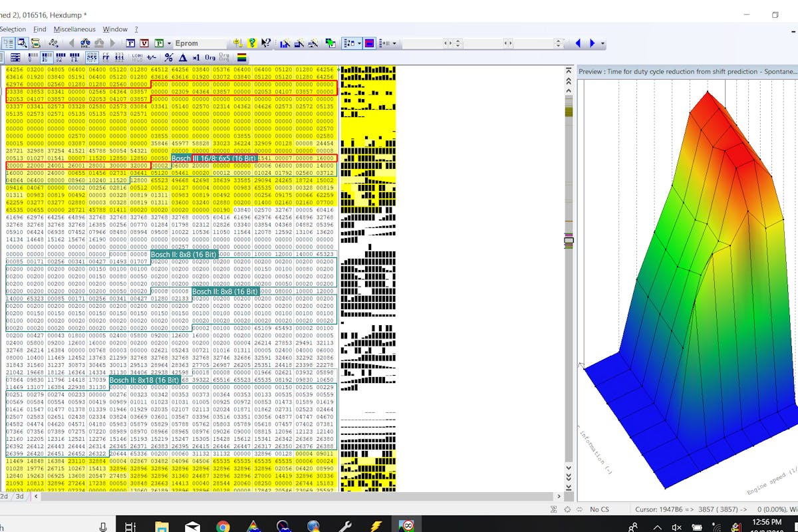Image resolution: width=798 pixels, height=532 pixels.
Task: Toggle decimal 255 number format
Action: [91, 58]
